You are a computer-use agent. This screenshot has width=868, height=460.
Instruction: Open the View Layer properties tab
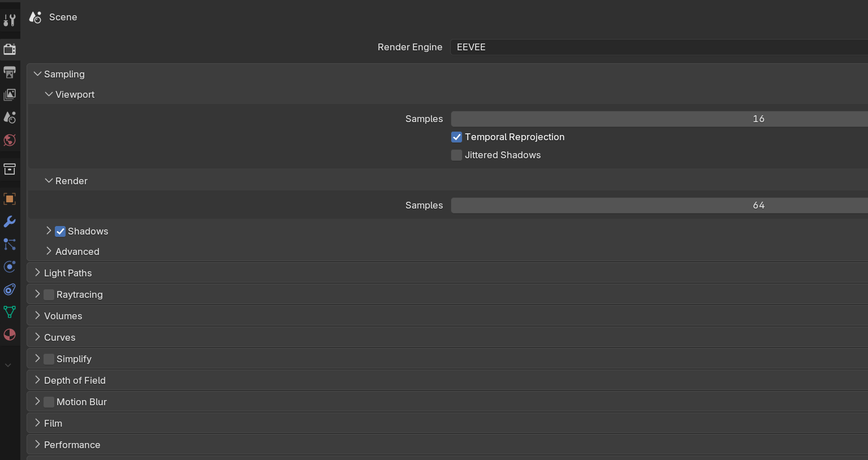10,94
